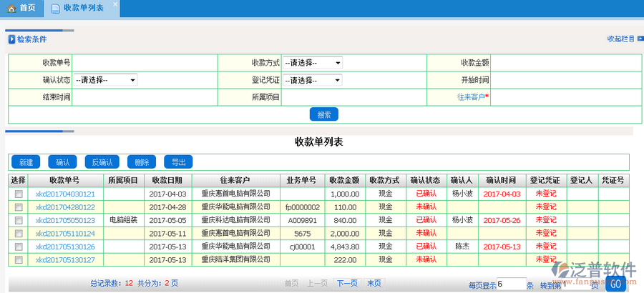The height and width of the screenshot is (293, 644).
Task: Click the document icon on 收款单列表 tab
Action: (x=56, y=9)
